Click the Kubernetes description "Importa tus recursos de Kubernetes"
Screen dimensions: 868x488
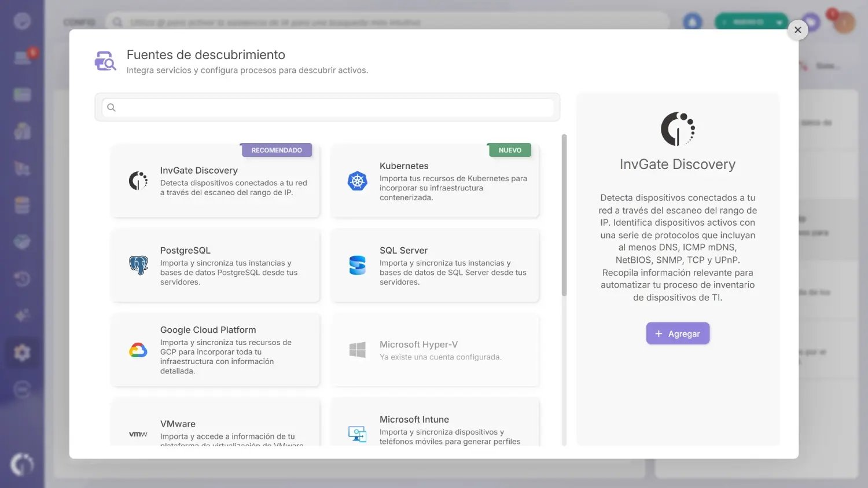[453, 188]
